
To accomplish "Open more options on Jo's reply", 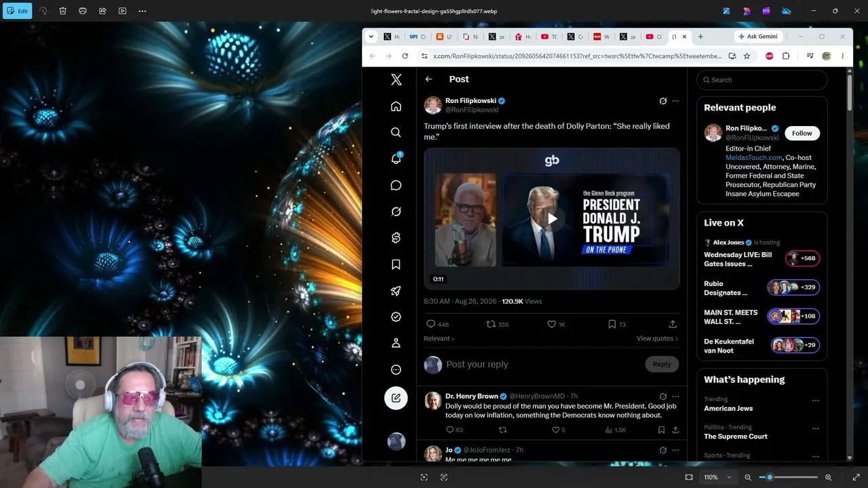I will coord(675,450).
